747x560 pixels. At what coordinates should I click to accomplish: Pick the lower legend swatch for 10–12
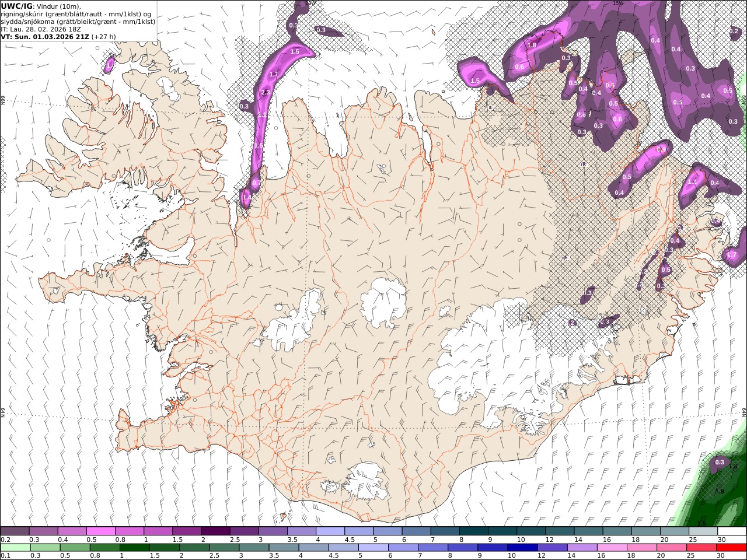[522, 548]
